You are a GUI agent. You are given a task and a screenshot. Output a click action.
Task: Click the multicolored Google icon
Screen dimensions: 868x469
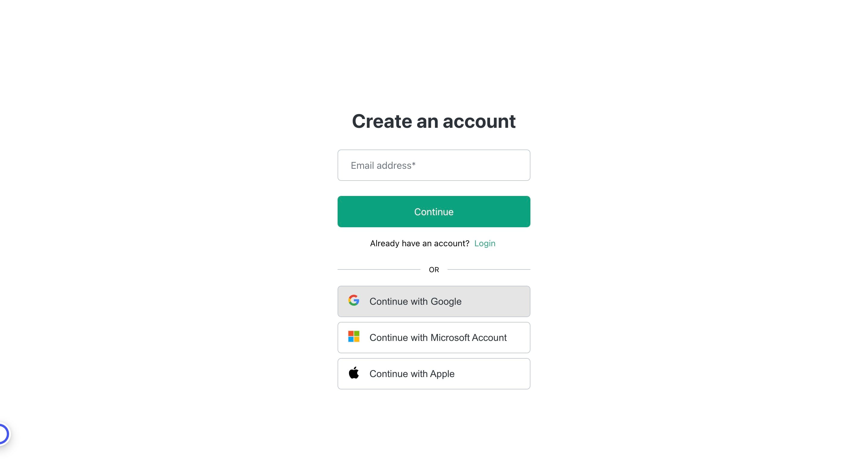(x=354, y=301)
